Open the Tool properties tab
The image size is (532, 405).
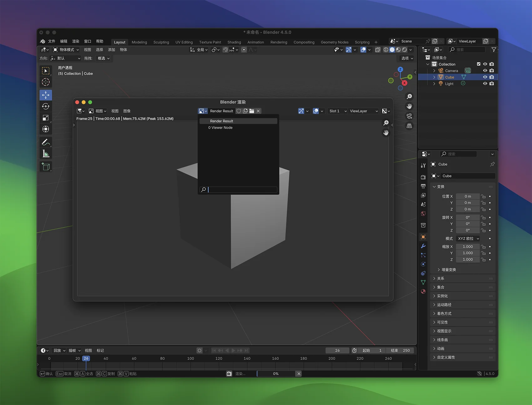pos(423,165)
